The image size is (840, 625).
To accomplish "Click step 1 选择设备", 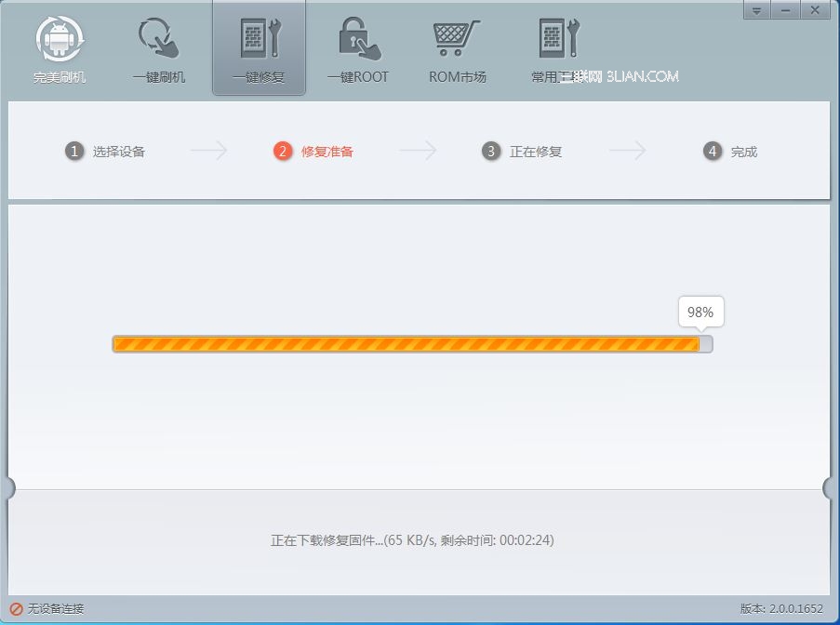I will [105, 152].
